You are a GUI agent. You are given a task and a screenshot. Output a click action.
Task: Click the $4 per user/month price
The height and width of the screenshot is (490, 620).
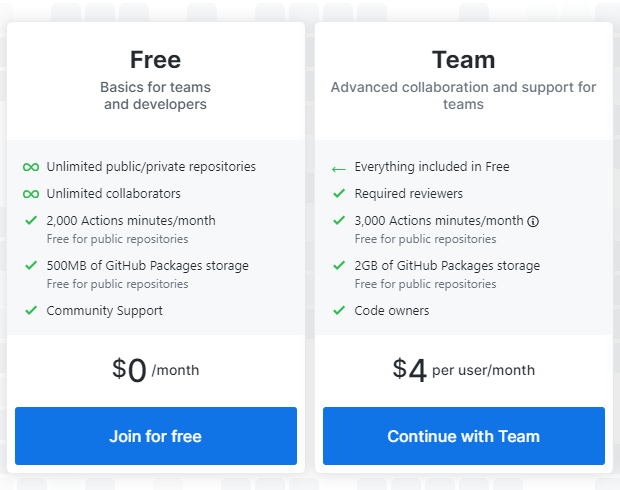tap(463, 370)
